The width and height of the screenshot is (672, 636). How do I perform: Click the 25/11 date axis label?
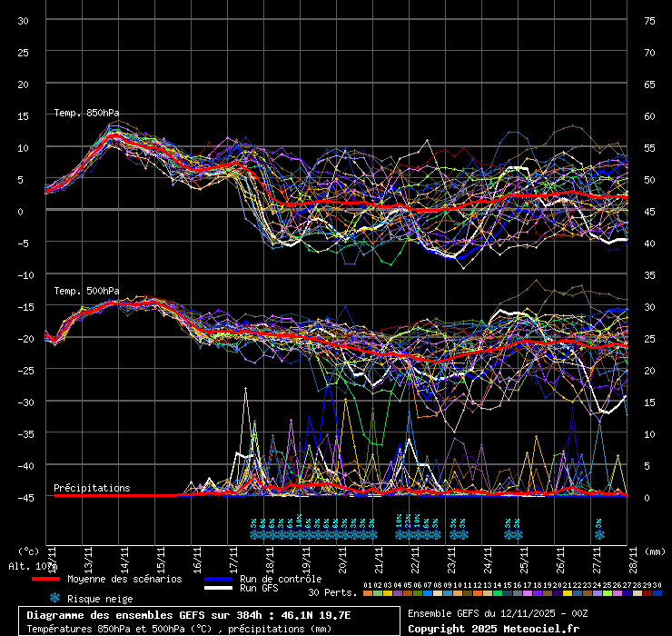click(524, 560)
